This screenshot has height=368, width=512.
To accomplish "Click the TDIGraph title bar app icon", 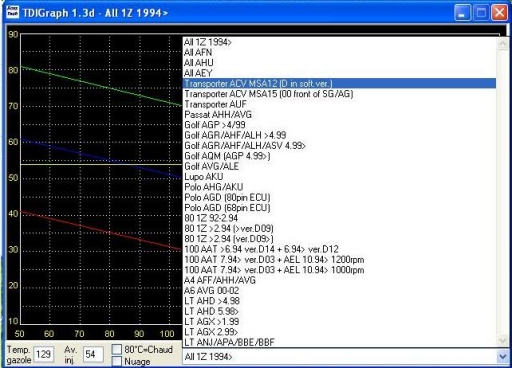I will coord(13,12).
